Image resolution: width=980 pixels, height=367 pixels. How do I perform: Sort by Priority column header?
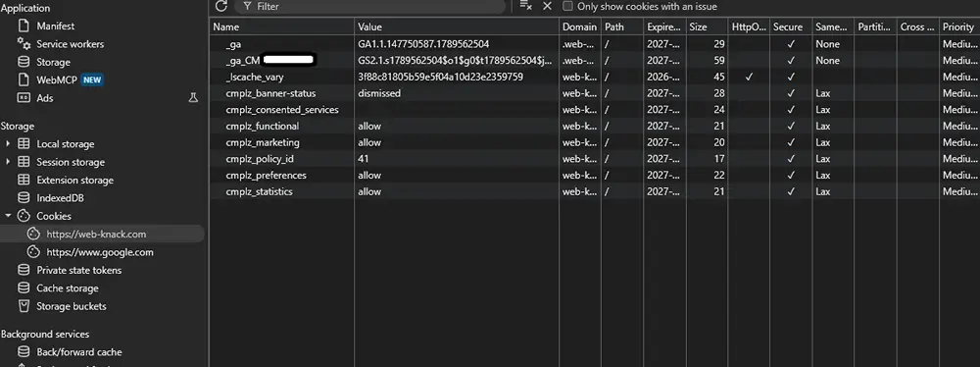pyautogui.click(x=959, y=26)
